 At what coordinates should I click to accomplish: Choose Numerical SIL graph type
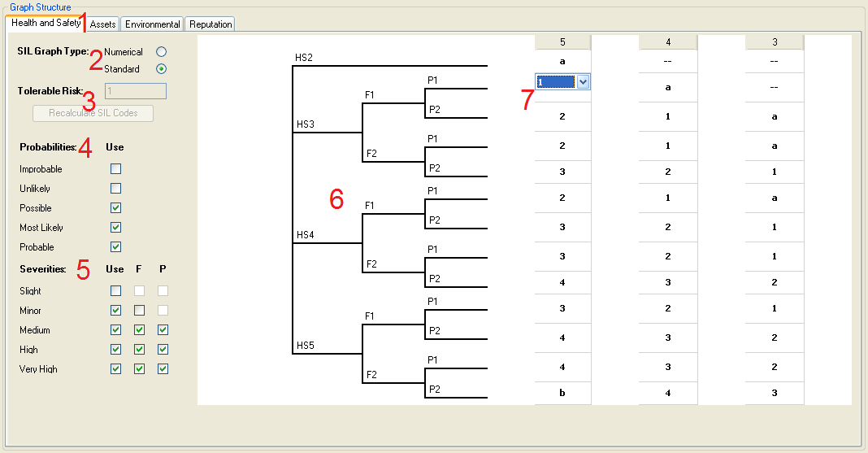[x=161, y=52]
